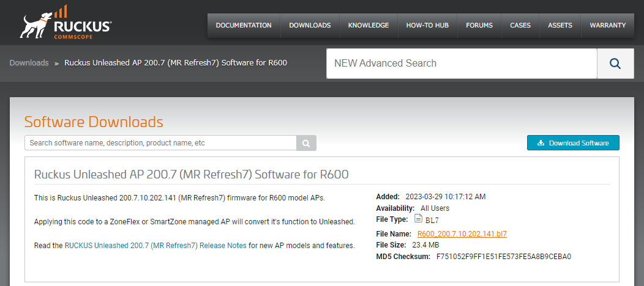Focus the NEW Advanced Search field
The image size is (644, 286).
point(462,64)
